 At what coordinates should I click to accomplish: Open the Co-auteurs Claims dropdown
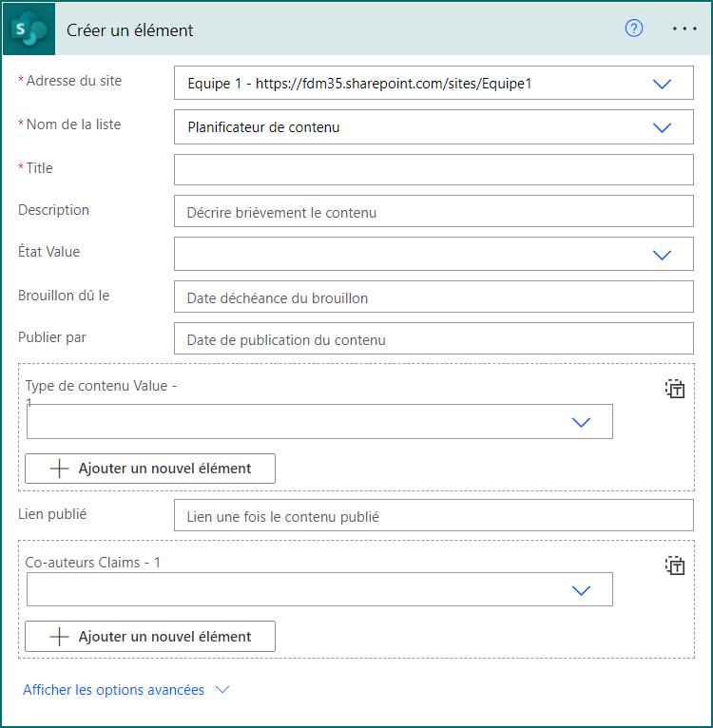(582, 590)
